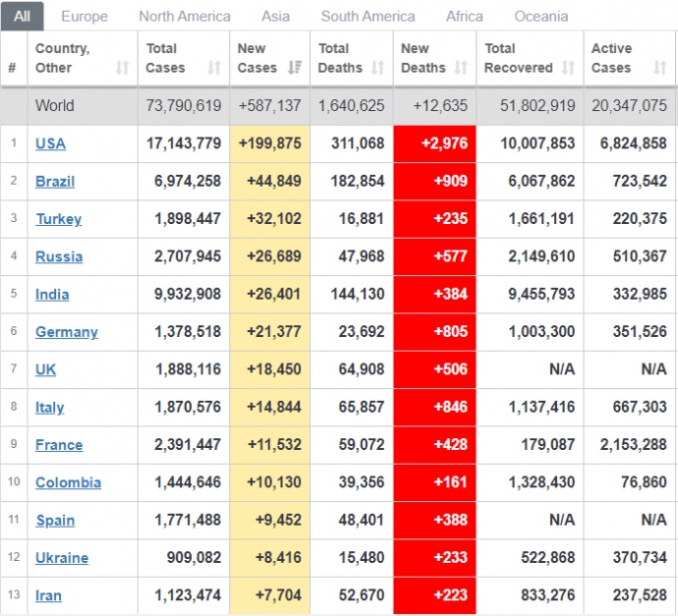Open the Germany country page
The height and width of the screenshot is (616, 678).
point(67,332)
